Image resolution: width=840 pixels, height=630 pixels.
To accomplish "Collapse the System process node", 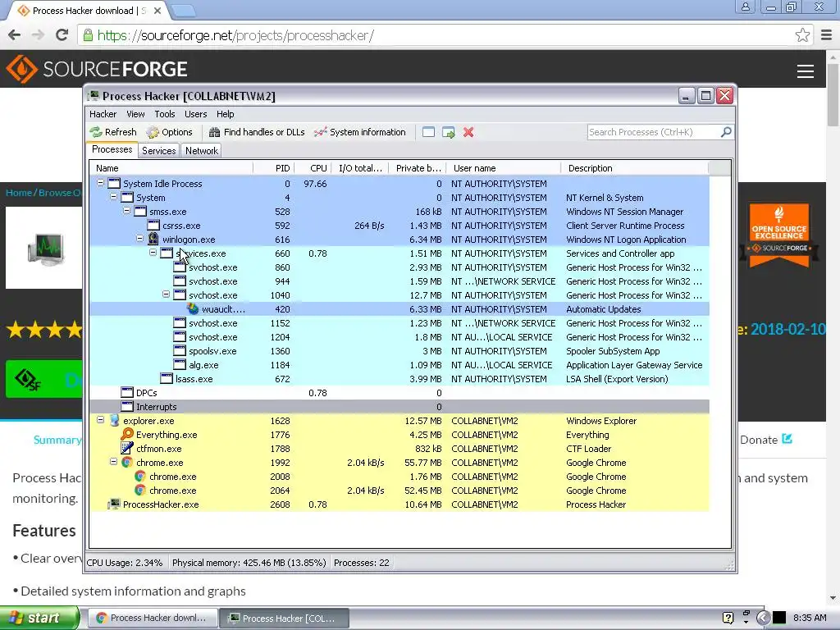I will click(x=113, y=197).
